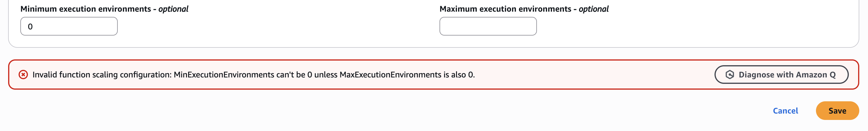The height and width of the screenshot is (131, 868).
Task: Click 'optional' beside Maximum execution environments
Action: tap(593, 9)
